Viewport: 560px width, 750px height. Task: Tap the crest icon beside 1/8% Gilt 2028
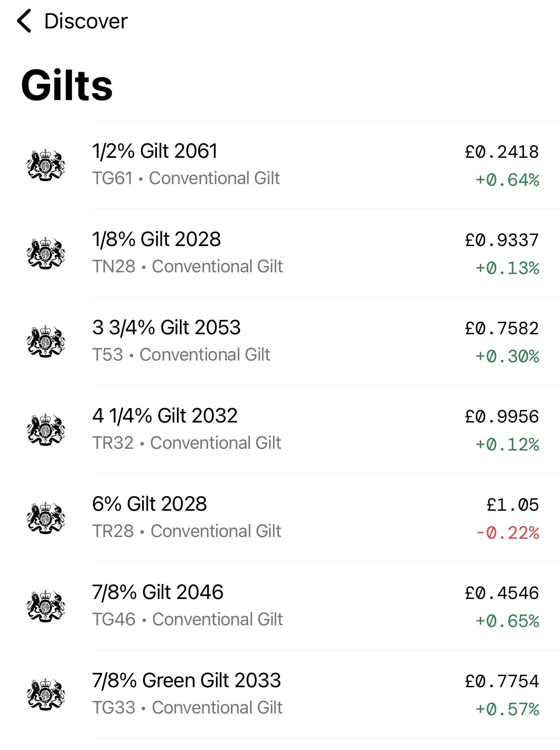tap(46, 253)
